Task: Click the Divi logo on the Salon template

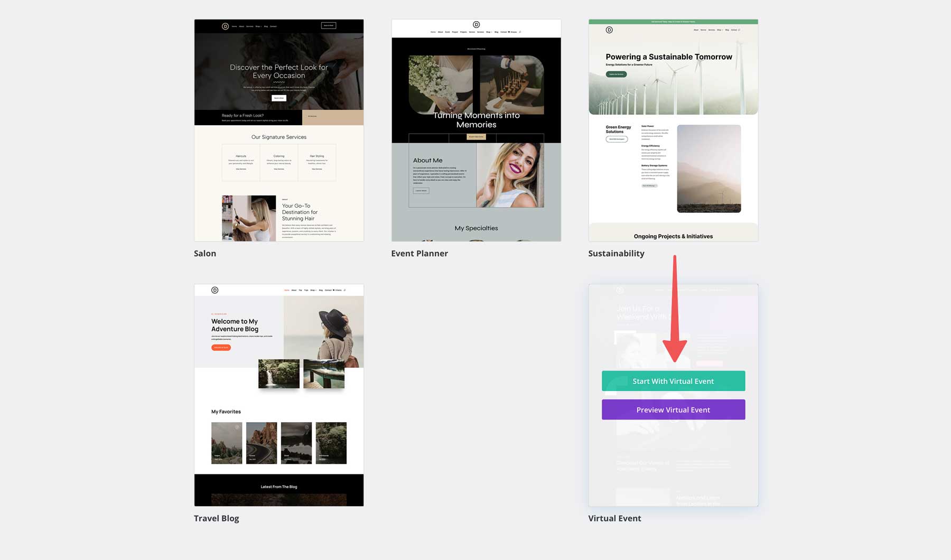Action: 226,26
